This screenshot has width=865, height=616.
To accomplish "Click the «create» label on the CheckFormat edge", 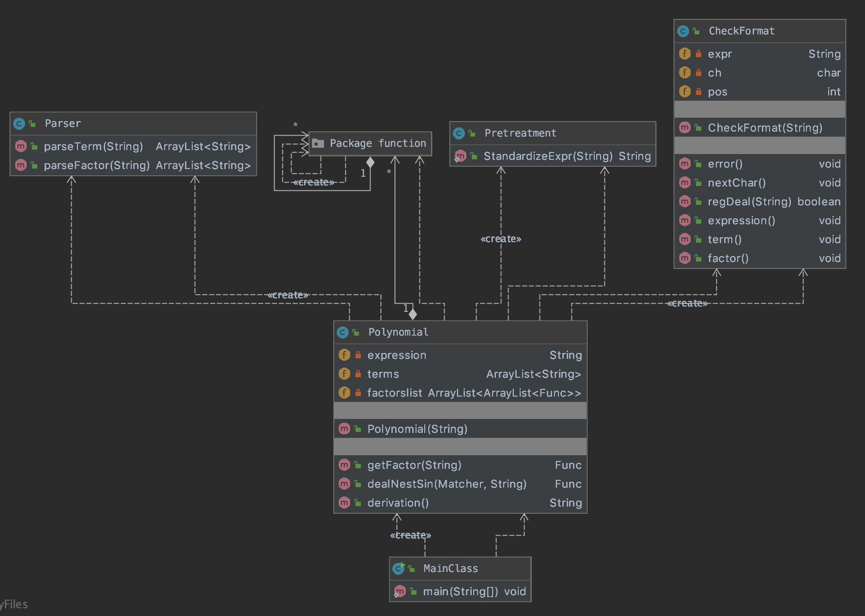I will point(687,303).
